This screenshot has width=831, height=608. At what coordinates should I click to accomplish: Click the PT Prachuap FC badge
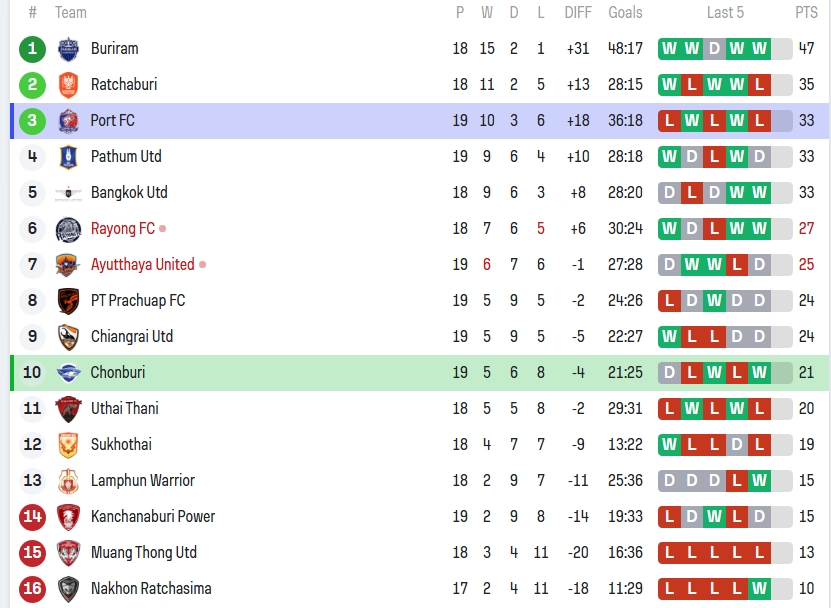click(68, 301)
